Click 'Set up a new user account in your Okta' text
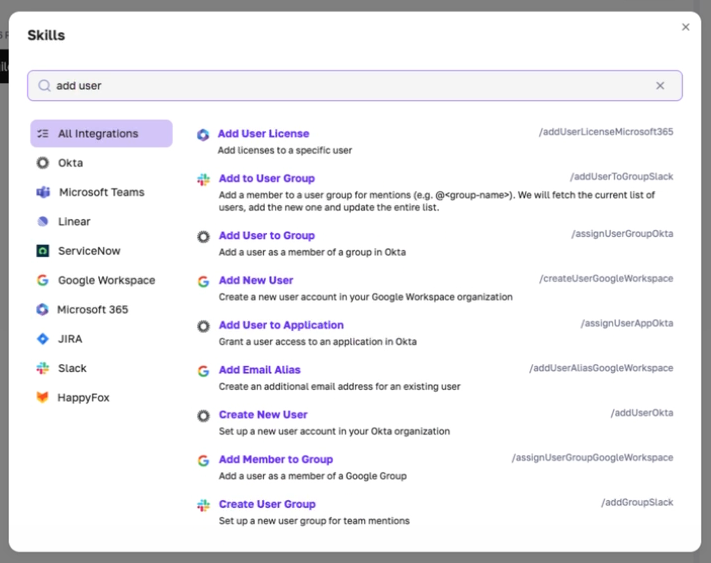Screen dimensions: 711x563 tap(334, 431)
